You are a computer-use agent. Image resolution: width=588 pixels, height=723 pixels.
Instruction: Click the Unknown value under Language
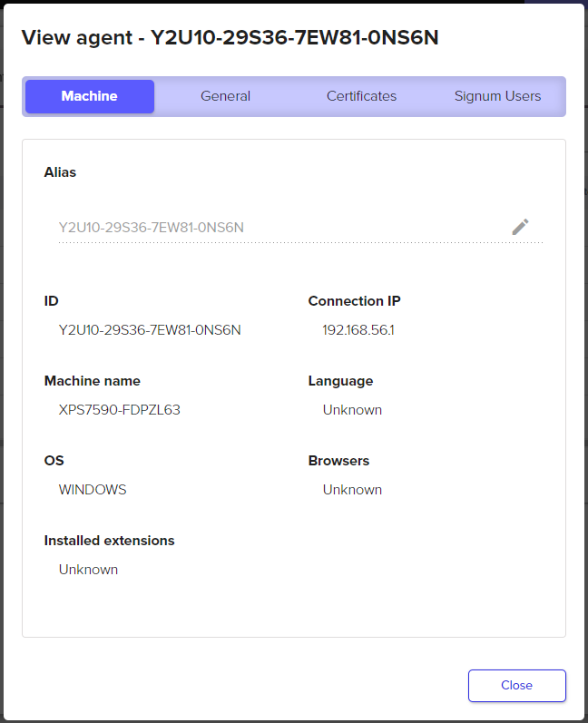352,409
